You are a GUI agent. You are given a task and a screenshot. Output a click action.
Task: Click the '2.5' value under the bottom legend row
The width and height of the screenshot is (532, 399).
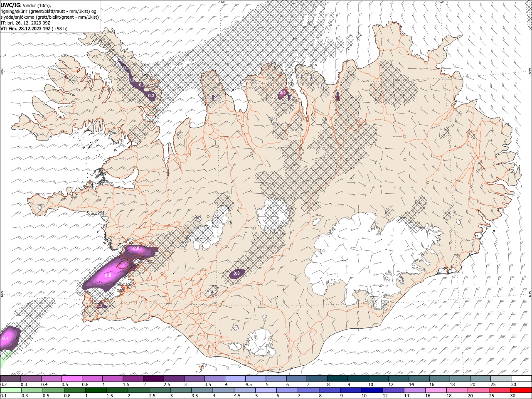pyautogui.click(x=151, y=396)
